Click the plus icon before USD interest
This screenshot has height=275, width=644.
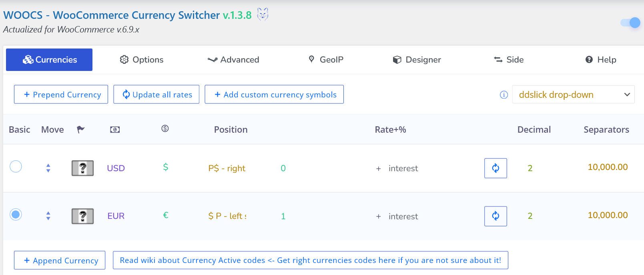tap(378, 169)
